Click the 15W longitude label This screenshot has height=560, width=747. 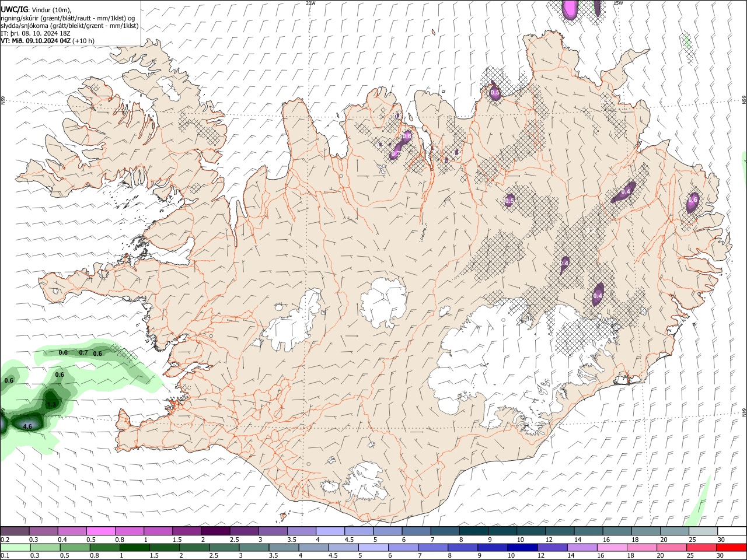pos(618,3)
